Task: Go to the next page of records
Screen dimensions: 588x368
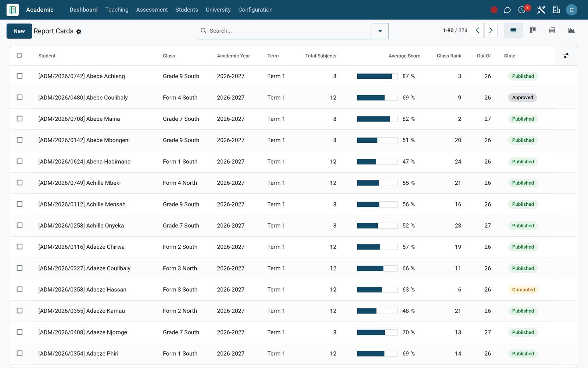Action: [491, 31]
